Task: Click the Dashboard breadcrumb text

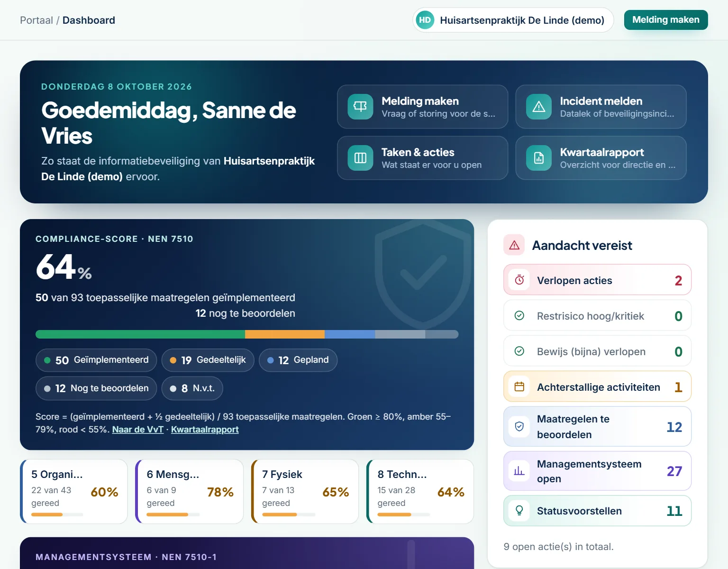Action: pos(89,20)
